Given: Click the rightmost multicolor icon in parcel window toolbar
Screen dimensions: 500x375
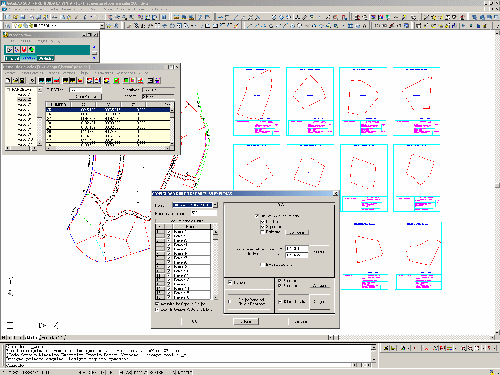Looking at the screenshot, I should click(x=158, y=80).
